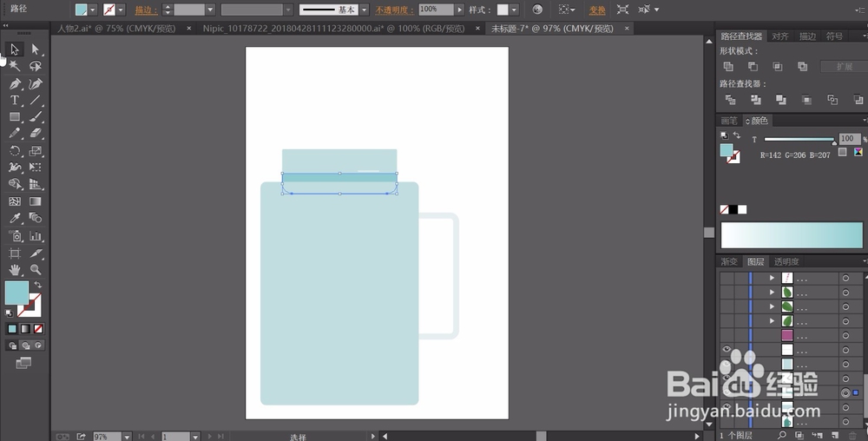Viewport: 868px width, 441px height.
Task: Select the Gradient tool in toolbox
Action: tap(36, 201)
